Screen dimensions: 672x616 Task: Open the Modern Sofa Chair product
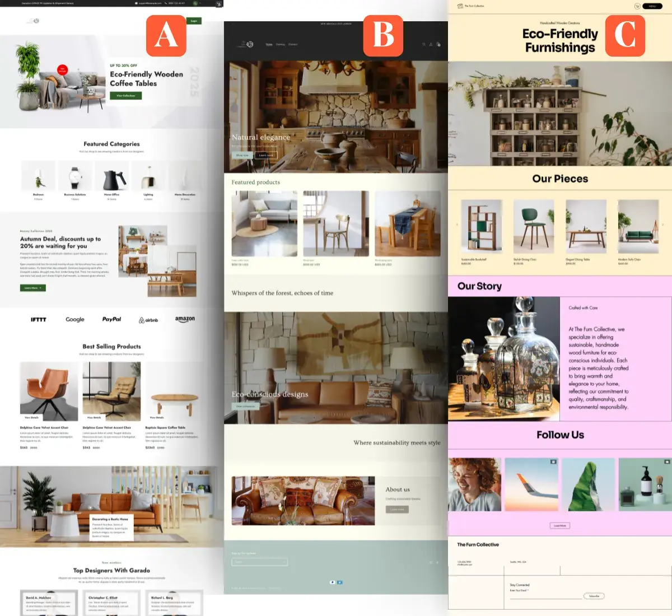(638, 226)
